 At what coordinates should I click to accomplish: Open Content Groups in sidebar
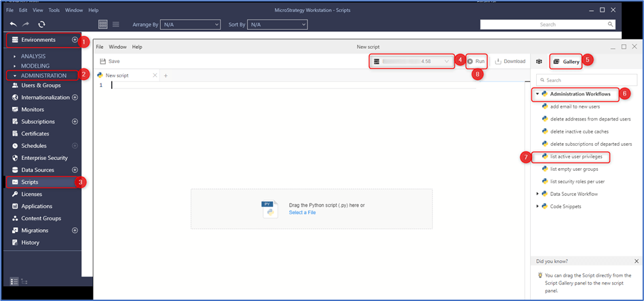(41, 218)
